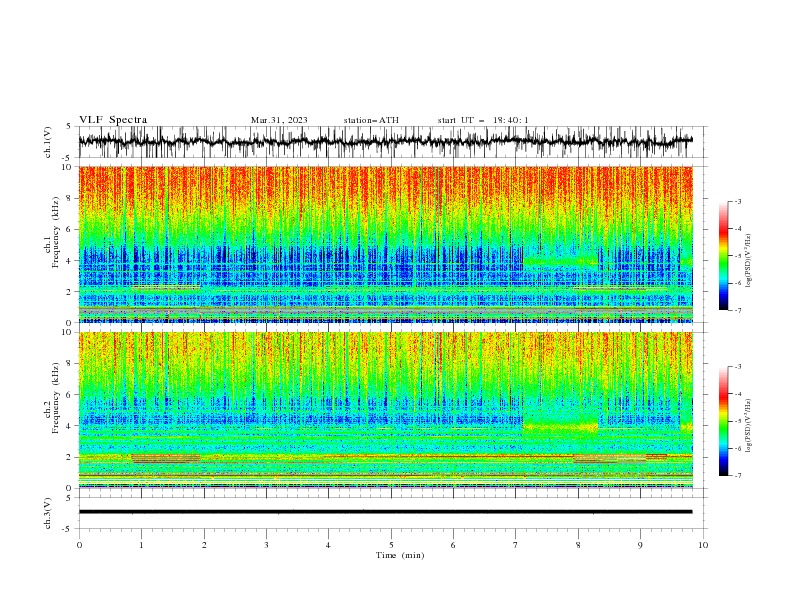
Task: Click the "-7" value on ch.2 colorbar
Action: (x=738, y=475)
